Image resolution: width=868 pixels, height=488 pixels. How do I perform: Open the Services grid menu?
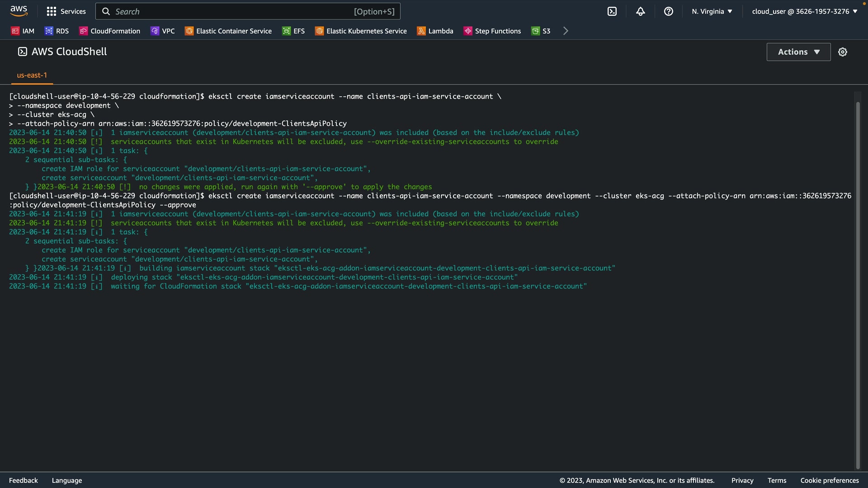click(x=66, y=11)
